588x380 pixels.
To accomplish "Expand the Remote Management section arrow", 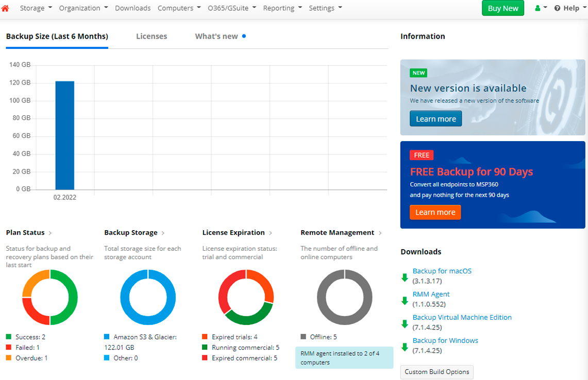I will point(380,233).
